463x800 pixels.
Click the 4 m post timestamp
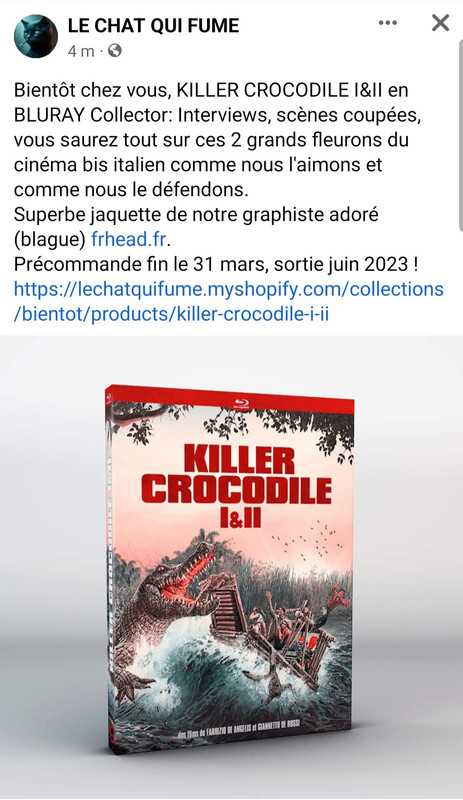pyautogui.click(x=81, y=51)
